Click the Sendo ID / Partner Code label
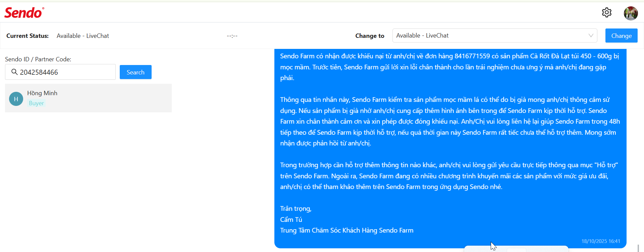 (38, 59)
